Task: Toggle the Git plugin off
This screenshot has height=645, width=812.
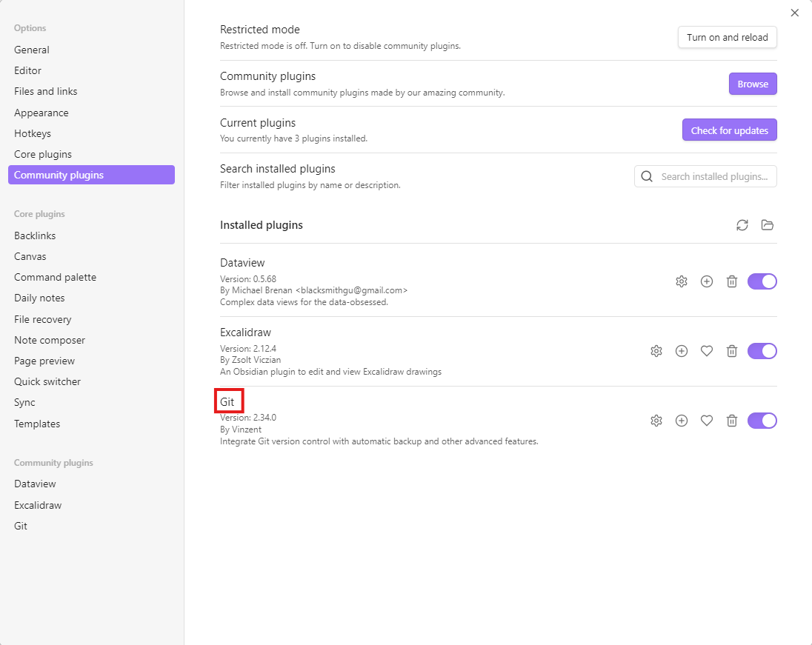Action: [x=762, y=421]
